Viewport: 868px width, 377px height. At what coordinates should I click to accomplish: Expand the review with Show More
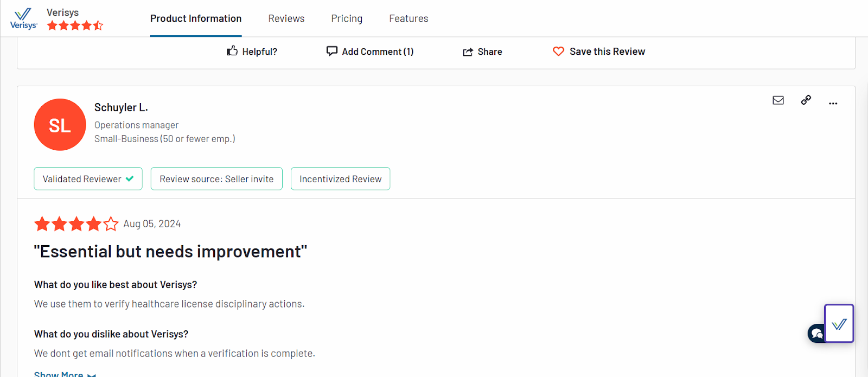click(65, 374)
